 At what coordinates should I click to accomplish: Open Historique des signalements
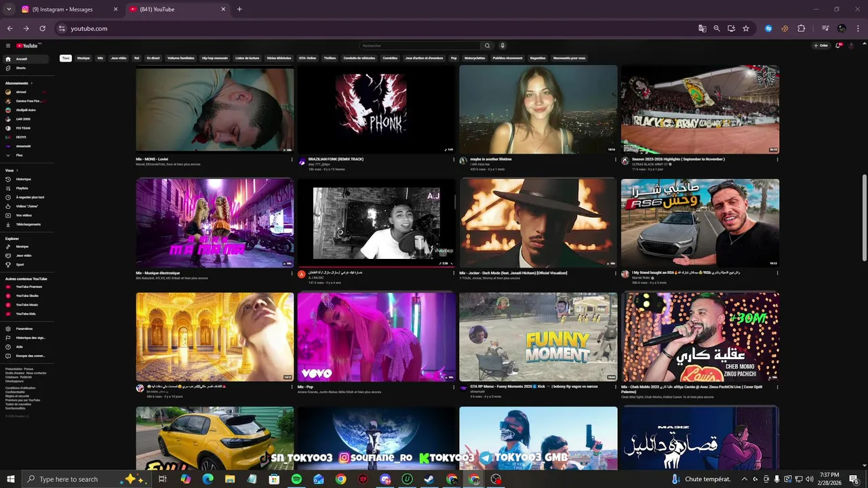click(x=26, y=338)
